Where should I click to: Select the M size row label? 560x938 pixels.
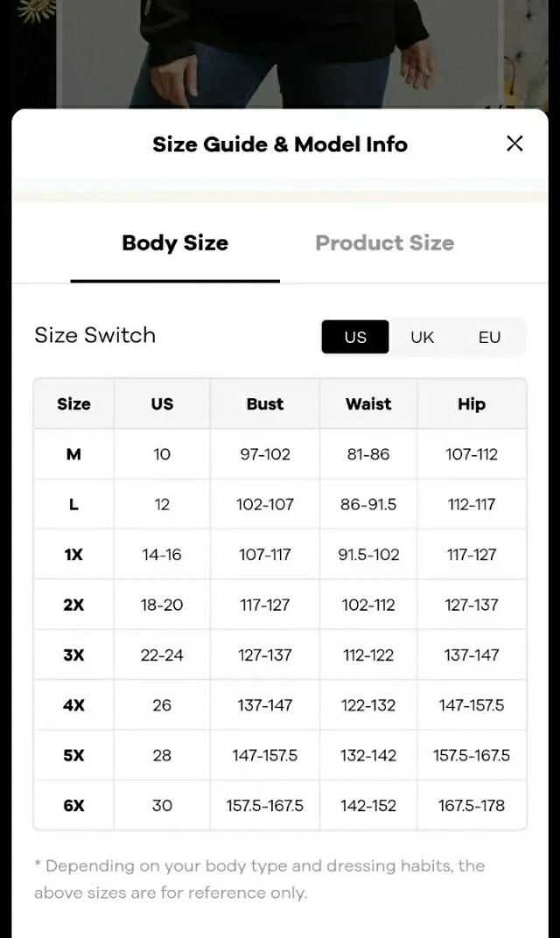coord(73,454)
